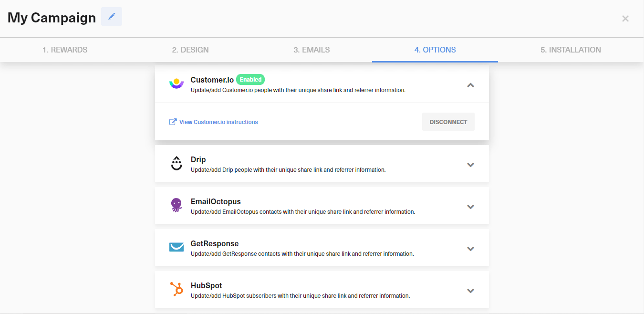The width and height of the screenshot is (644, 314).
Task: Click the pencil edit icon next to My Campaign
Action: click(111, 16)
